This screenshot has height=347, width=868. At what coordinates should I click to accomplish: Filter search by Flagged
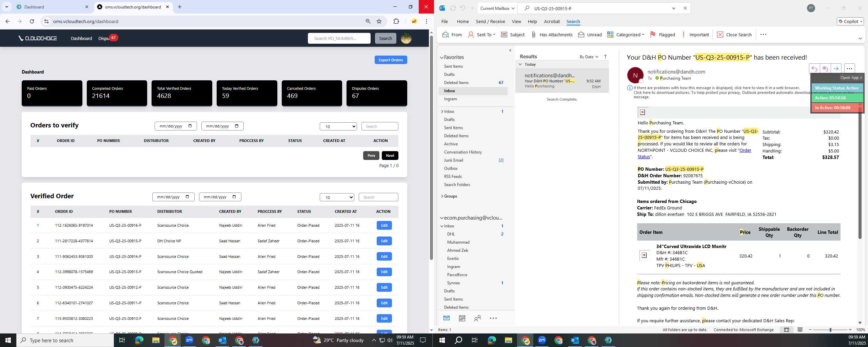[663, 35]
